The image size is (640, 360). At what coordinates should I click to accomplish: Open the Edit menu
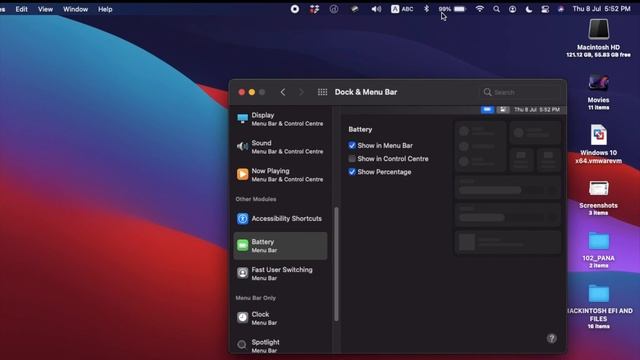pos(21,9)
